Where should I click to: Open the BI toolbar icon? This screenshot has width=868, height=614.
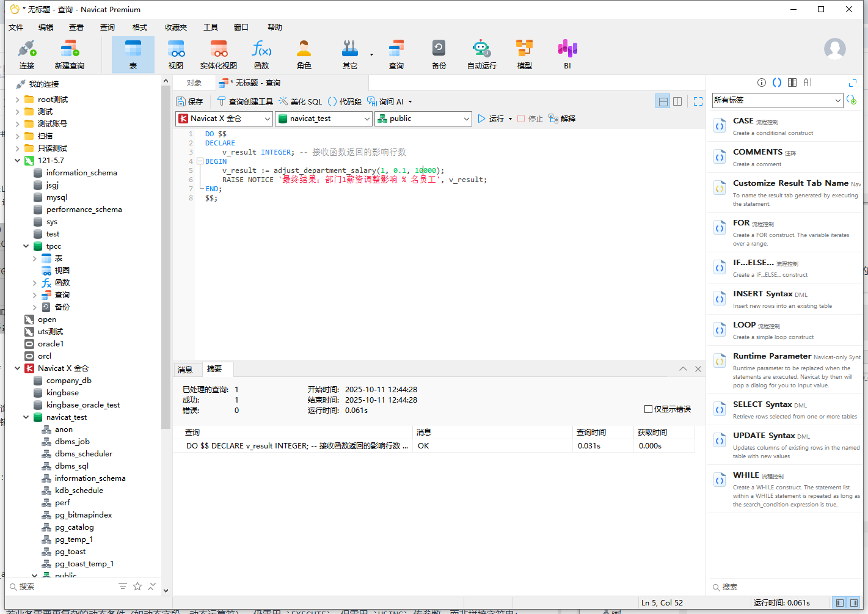[567, 54]
